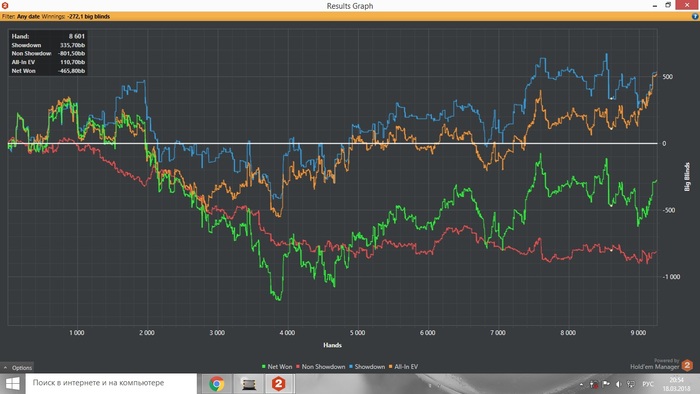
Task: Open Google Chrome from the taskbar
Action: tap(217, 384)
